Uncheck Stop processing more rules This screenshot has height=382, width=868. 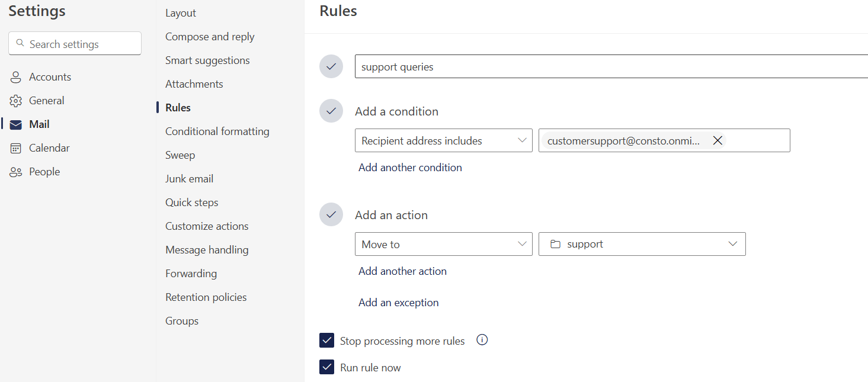326,340
